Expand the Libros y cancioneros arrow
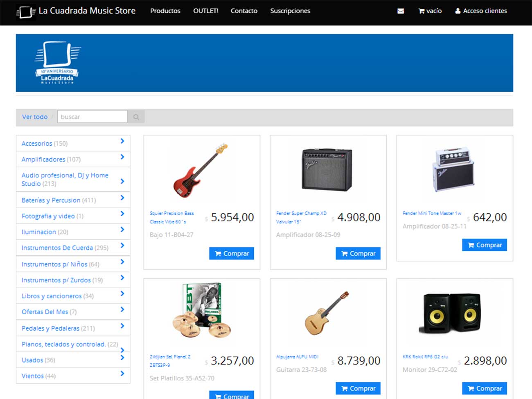This screenshot has width=532, height=399. [x=122, y=294]
